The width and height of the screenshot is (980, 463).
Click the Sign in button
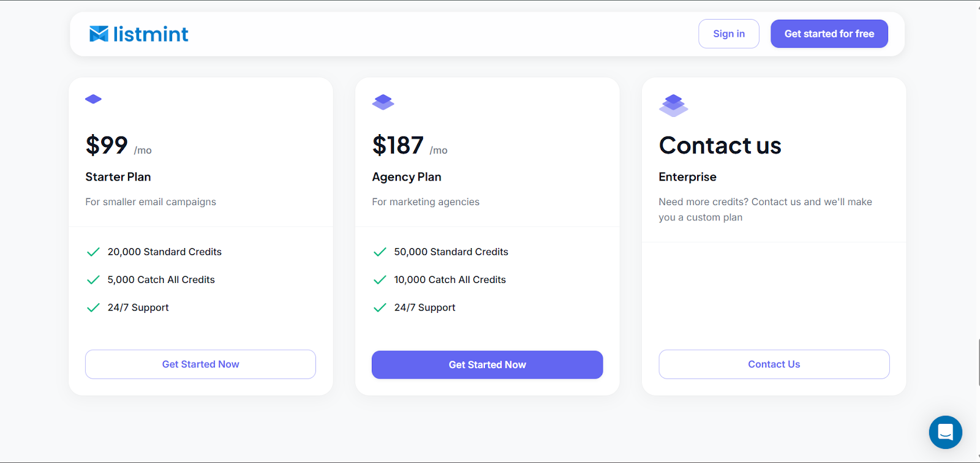(x=728, y=34)
